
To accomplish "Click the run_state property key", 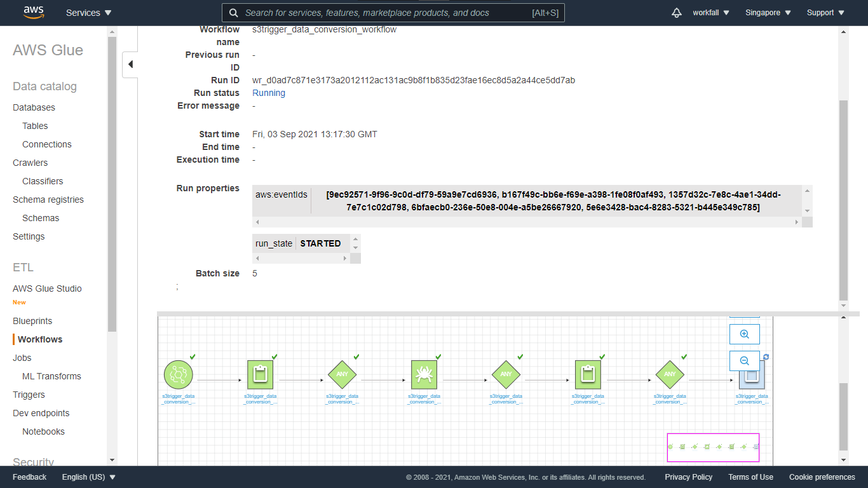I will pos(274,243).
